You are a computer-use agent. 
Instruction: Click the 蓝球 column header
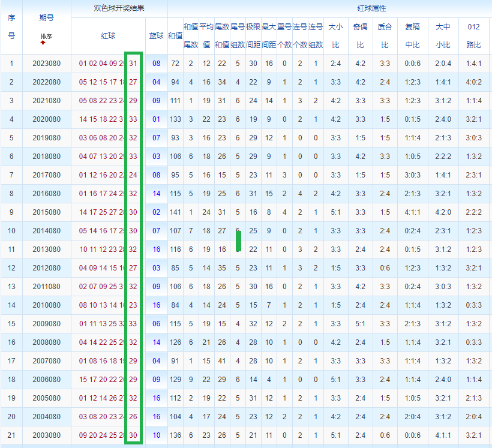point(156,36)
